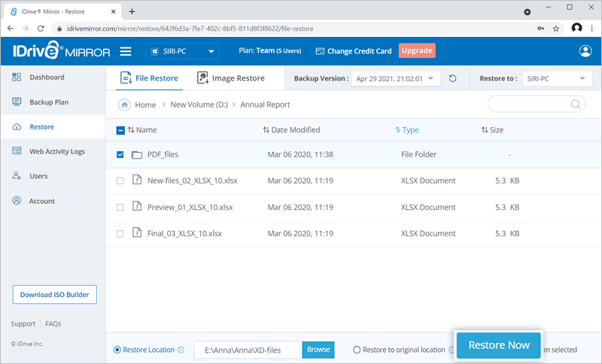Click the Restore Location info icon
The height and width of the screenshot is (364, 602).
tap(181, 350)
